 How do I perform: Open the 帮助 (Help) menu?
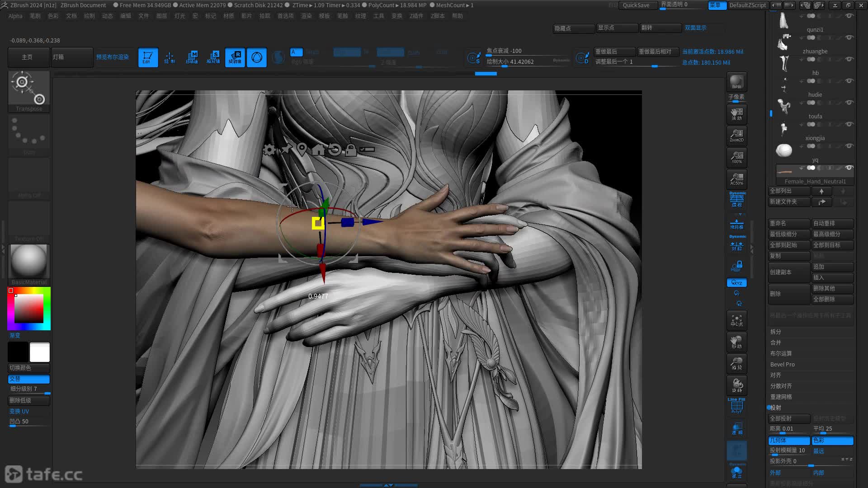pos(458,16)
